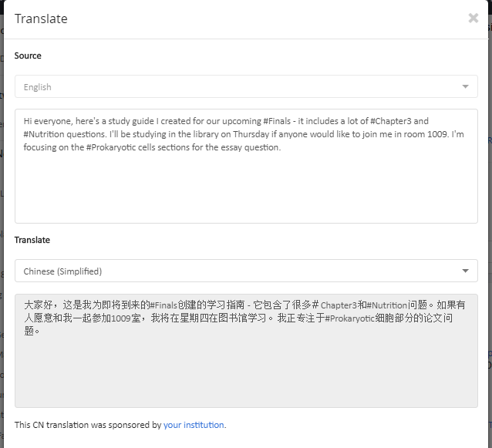492x448 pixels.
Task: Click the 'Translate' label above the target language
Action: click(32, 240)
